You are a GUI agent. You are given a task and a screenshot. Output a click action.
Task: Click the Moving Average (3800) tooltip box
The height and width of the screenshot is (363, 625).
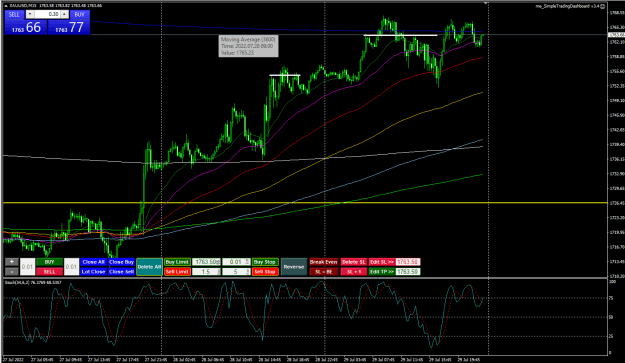[x=248, y=46]
